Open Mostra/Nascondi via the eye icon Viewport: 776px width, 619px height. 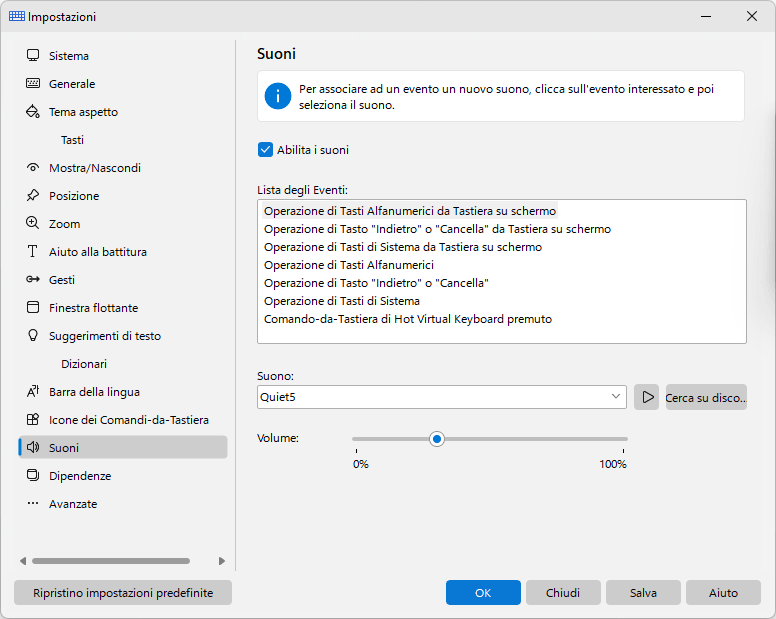(33, 167)
